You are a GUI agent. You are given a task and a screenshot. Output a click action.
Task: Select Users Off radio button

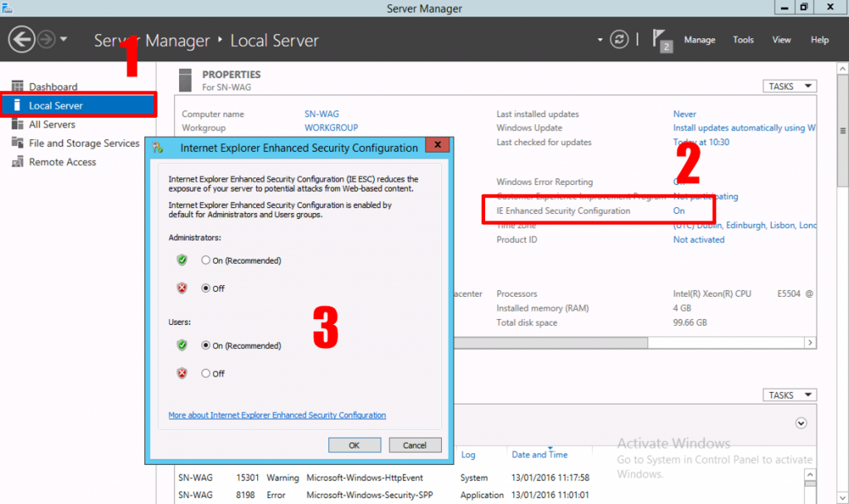[x=206, y=374]
